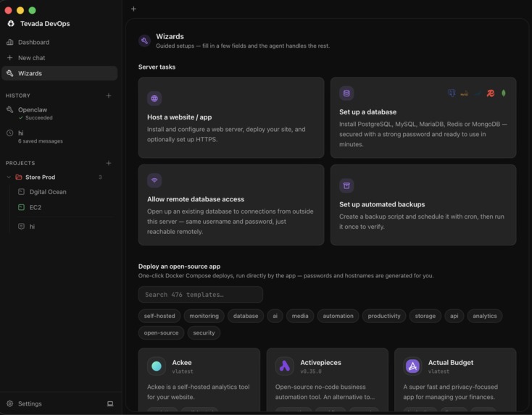Screen dimensions: 532x415
Task: Click the database cylinder icon
Action: [x=346, y=93]
